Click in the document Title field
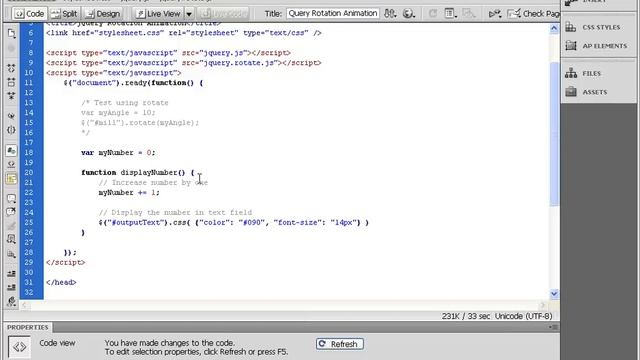This screenshot has height=360, width=640. click(x=333, y=13)
